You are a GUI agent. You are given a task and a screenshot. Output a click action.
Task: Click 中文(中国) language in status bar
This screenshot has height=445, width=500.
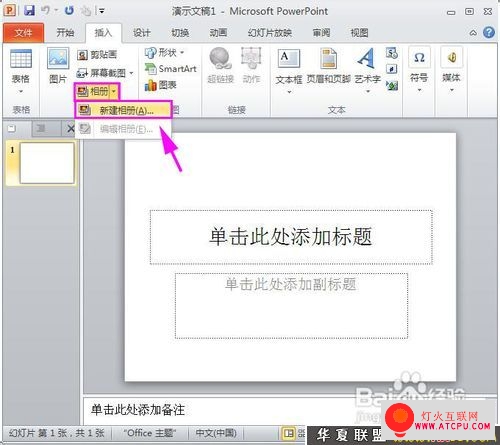[216, 433]
